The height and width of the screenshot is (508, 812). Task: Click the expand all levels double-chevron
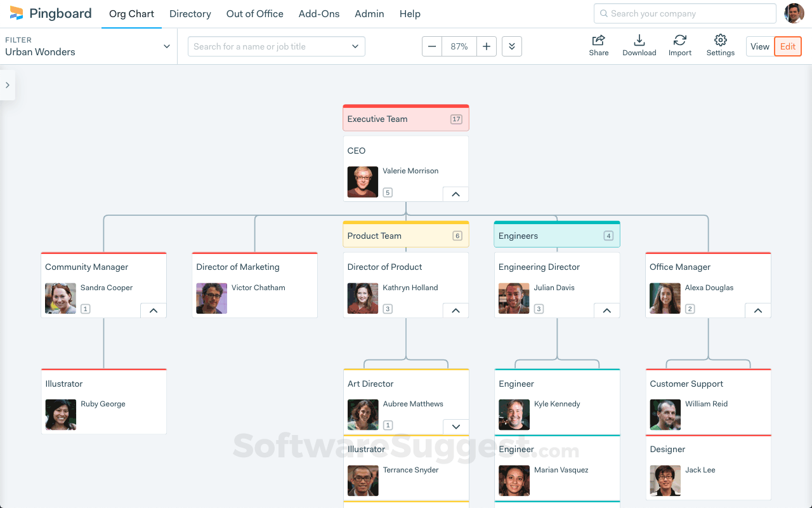click(512, 46)
